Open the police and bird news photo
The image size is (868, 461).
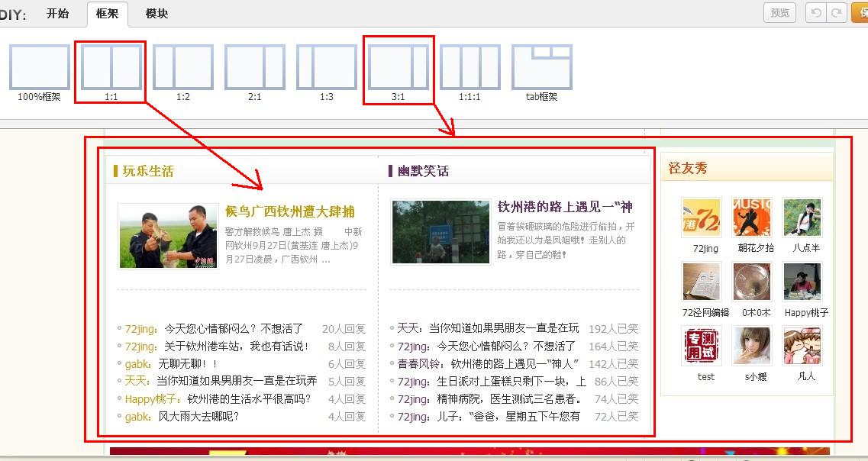(168, 237)
